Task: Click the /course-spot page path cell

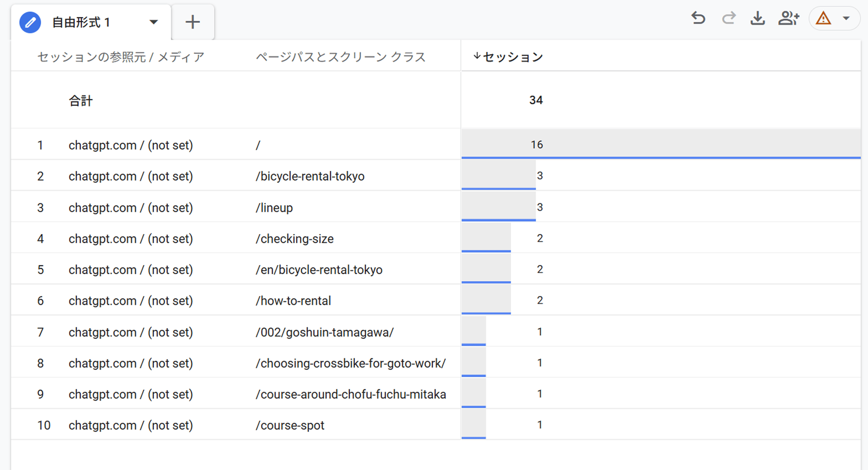Action: (x=290, y=425)
